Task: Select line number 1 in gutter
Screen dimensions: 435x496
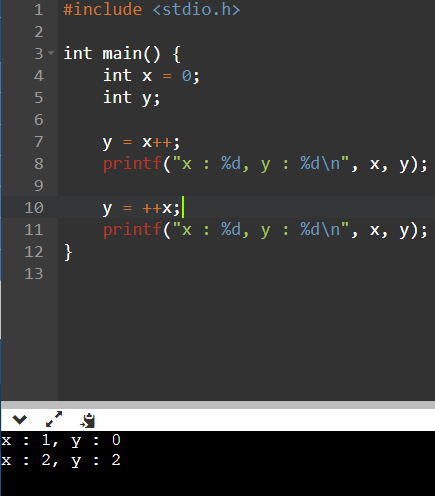Action: pos(39,10)
